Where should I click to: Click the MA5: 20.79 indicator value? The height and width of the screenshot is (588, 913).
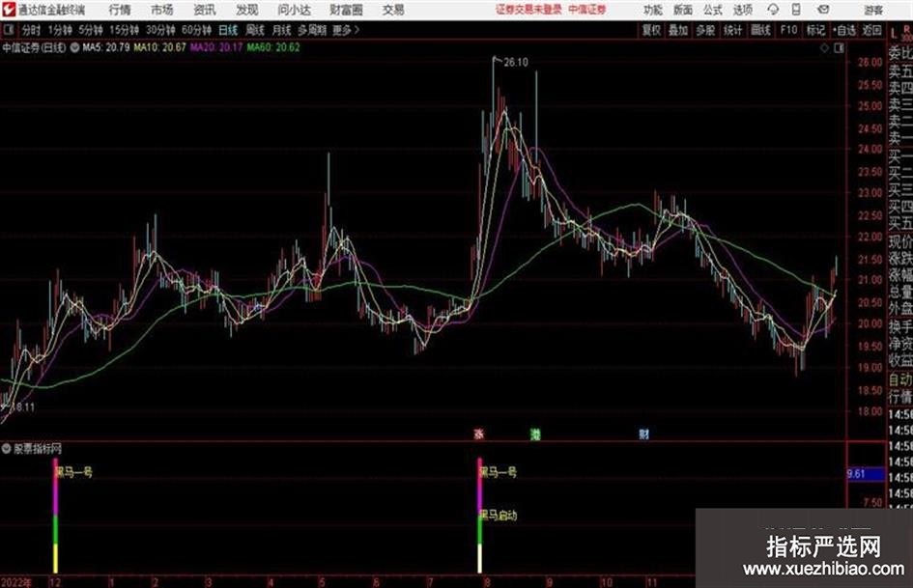(x=106, y=47)
